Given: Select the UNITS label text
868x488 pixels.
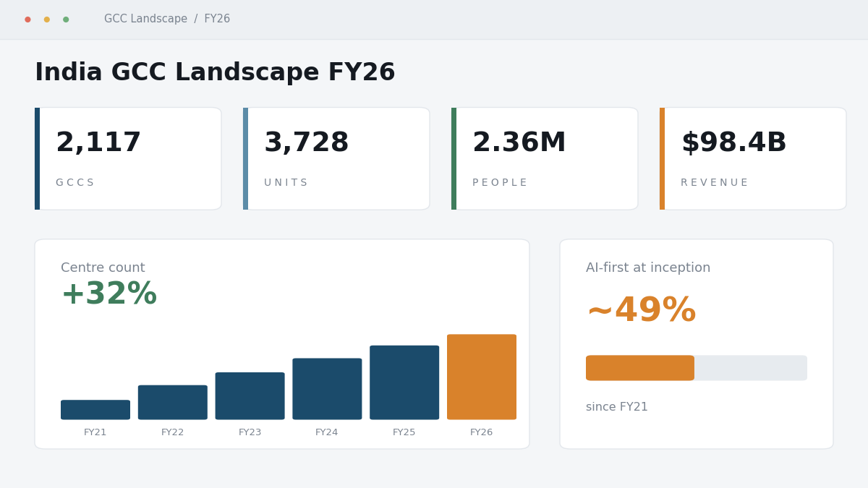Looking at the screenshot, I should point(286,183).
